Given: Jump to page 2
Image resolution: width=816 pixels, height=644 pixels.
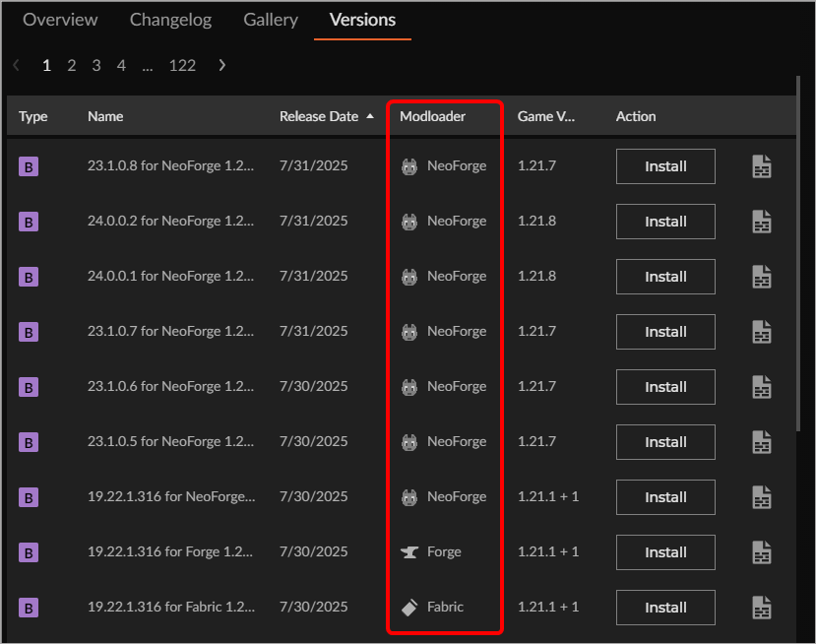Looking at the screenshot, I should (72, 66).
